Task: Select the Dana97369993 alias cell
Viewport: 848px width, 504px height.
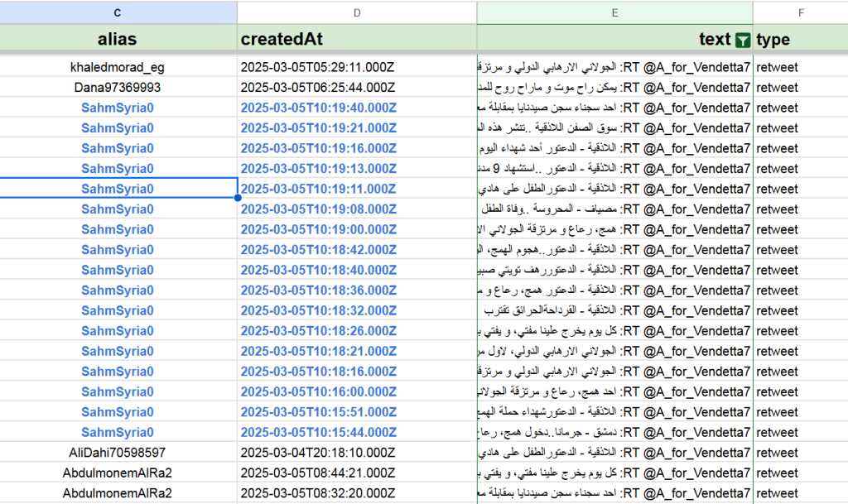Action: point(118,87)
